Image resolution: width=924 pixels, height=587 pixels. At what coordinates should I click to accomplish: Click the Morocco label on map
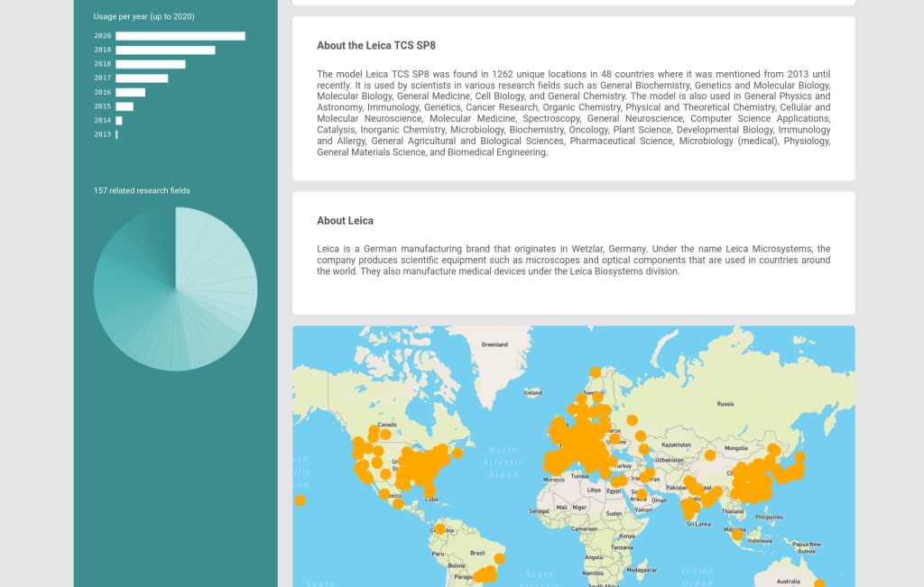[x=554, y=480]
